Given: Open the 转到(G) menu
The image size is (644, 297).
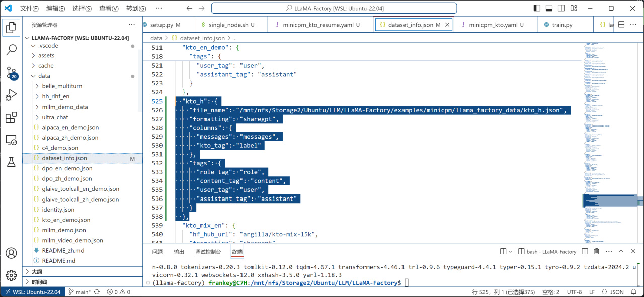Looking at the screenshot, I should click(x=136, y=8).
